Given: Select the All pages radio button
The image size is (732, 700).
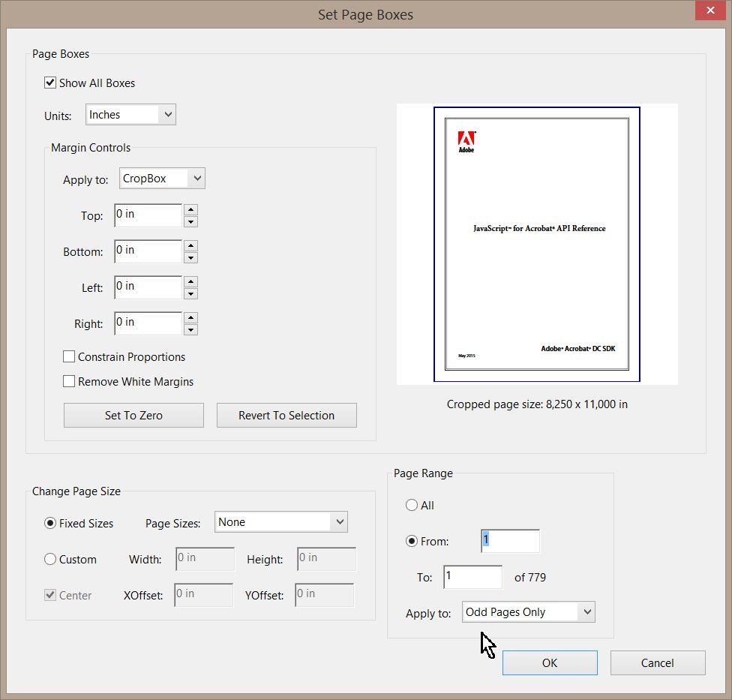Looking at the screenshot, I should (x=412, y=506).
